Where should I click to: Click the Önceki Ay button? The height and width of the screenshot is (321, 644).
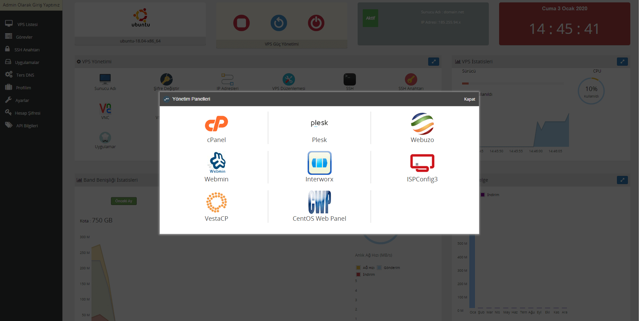click(124, 201)
